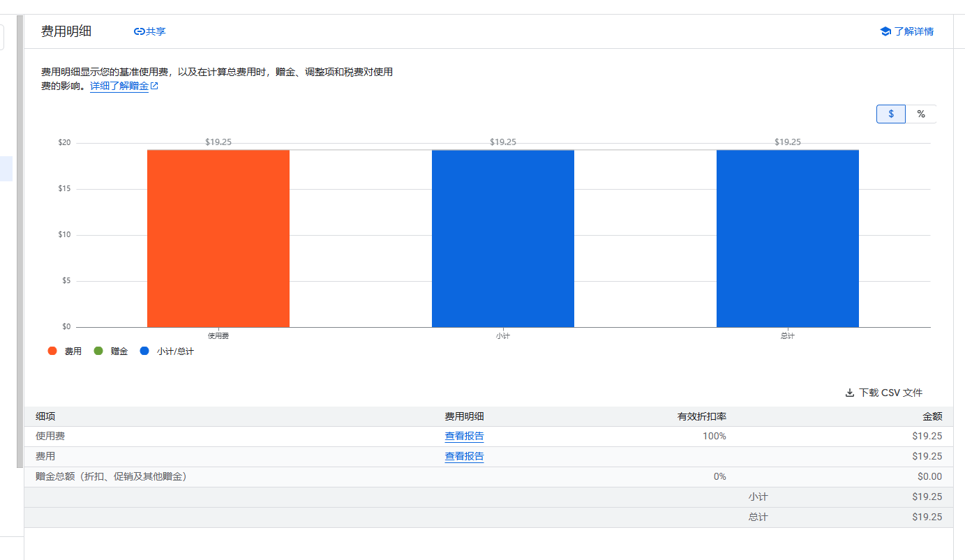Viewport: 965px width, 560px height.
Task: Click the $5 y-axis label
Action: pos(66,281)
